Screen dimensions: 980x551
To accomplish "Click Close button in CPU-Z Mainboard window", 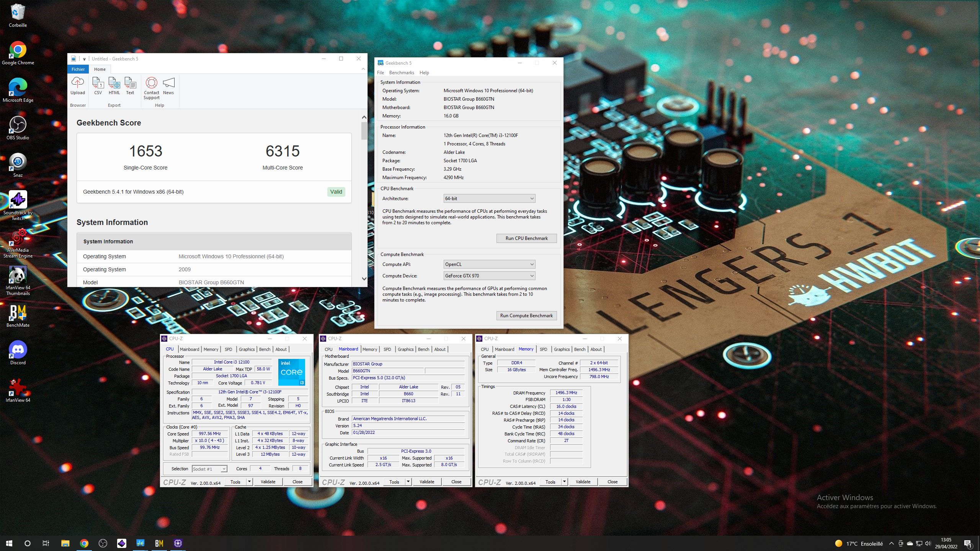I will pyautogui.click(x=456, y=482).
